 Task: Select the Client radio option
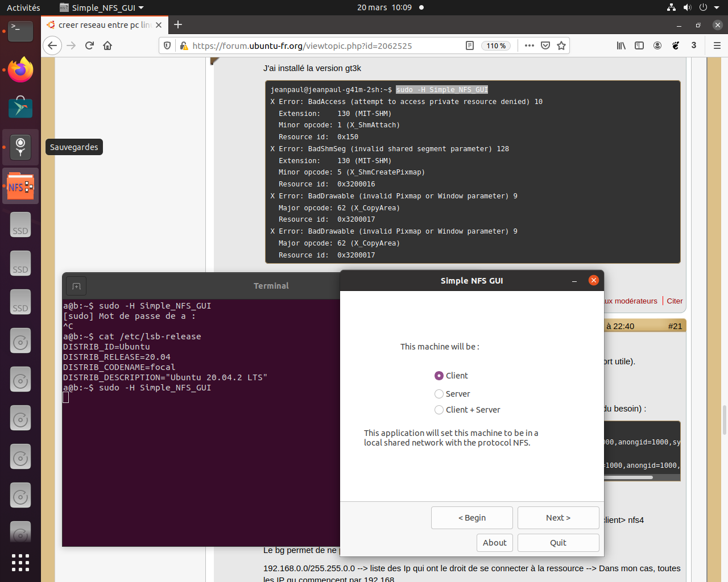click(439, 376)
